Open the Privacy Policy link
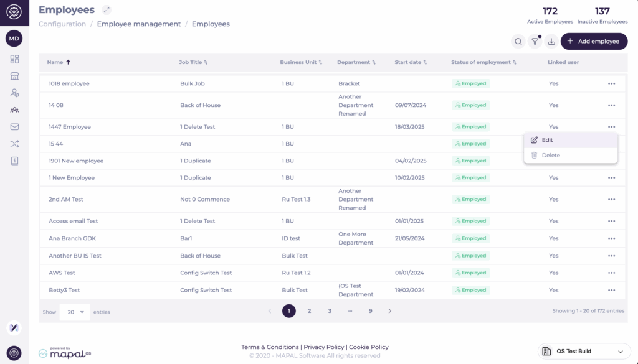The image size is (638, 364). click(323, 347)
